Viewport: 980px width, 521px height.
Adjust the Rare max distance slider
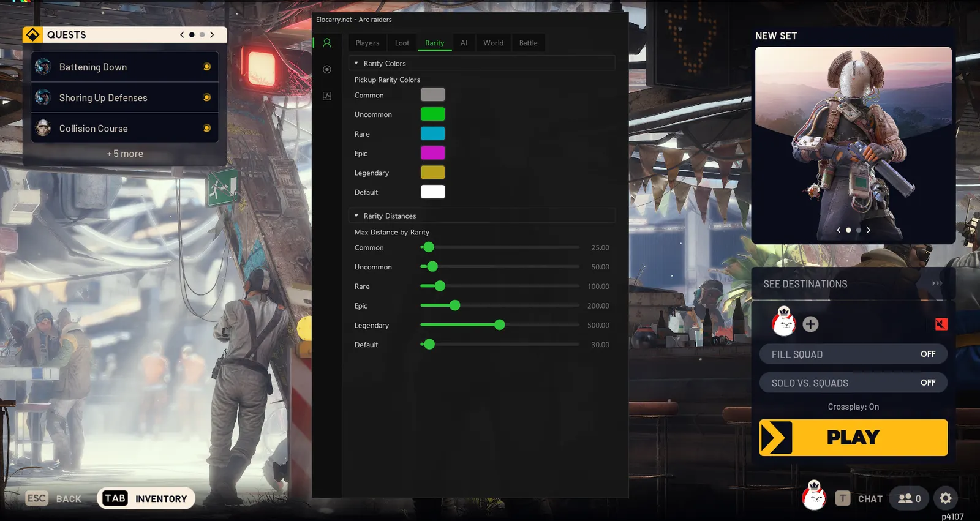tap(500, 286)
